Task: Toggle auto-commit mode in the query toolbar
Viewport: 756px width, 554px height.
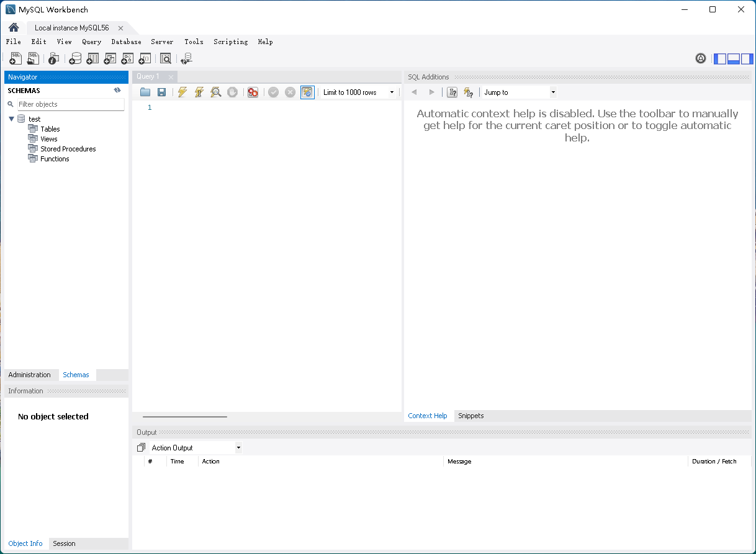Action: pyautogui.click(x=307, y=92)
